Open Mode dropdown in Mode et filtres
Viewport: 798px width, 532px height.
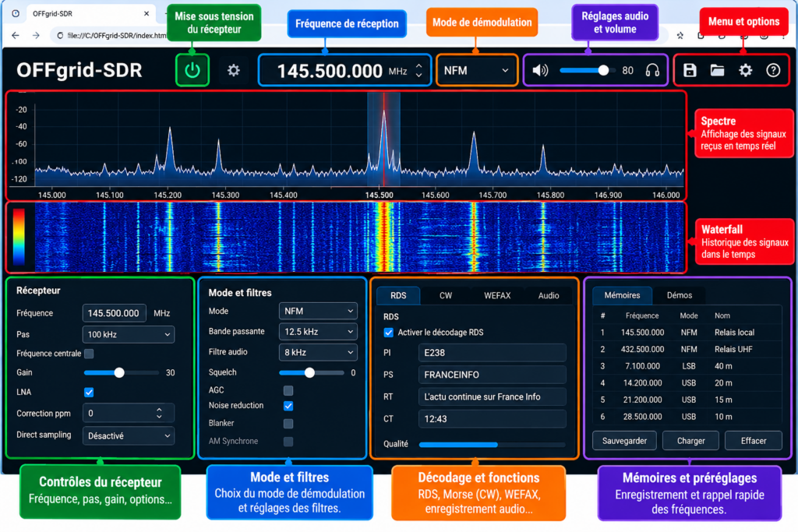(x=318, y=312)
